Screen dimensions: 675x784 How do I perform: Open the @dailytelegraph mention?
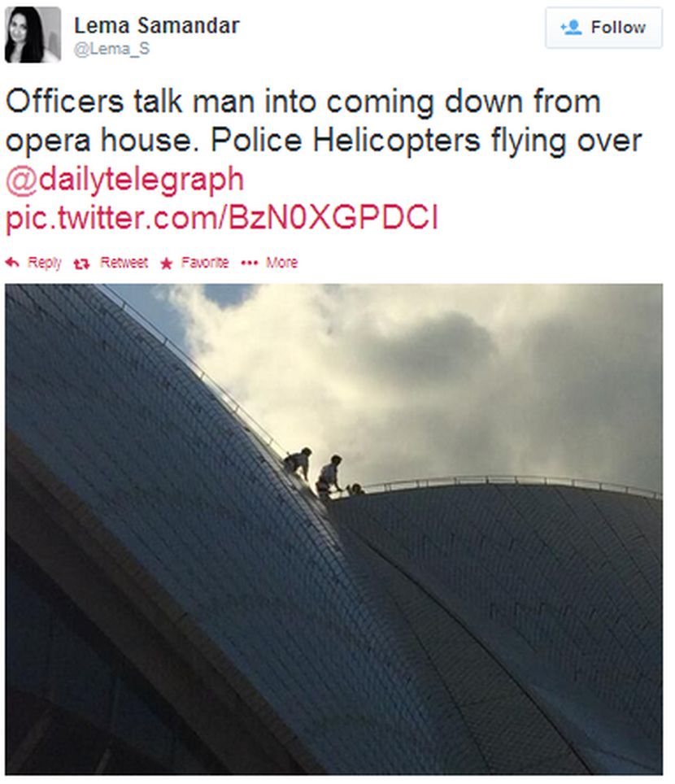pos(125,180)
